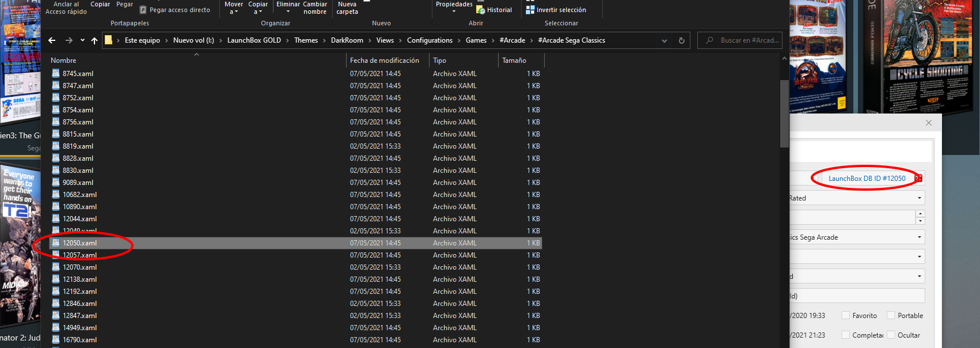Toggle the Ocultar checkbox
The width and height of the screenshot is (980, 348).
point(891,335)
